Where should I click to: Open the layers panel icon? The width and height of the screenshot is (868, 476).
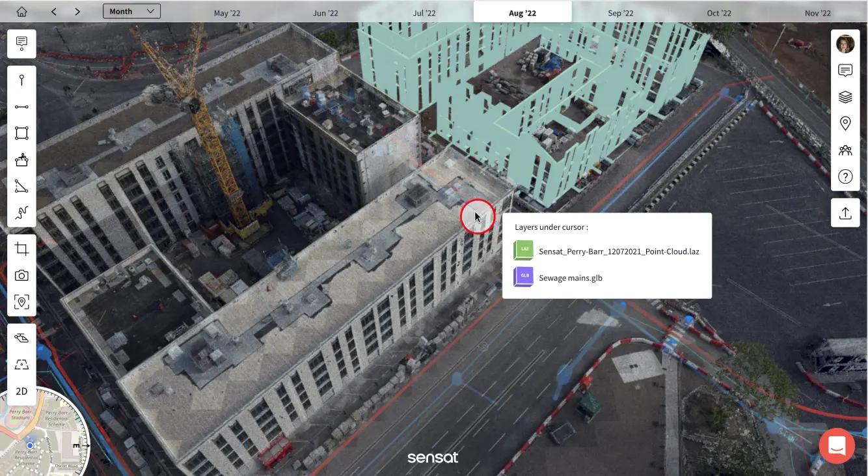tap(845, 97)
